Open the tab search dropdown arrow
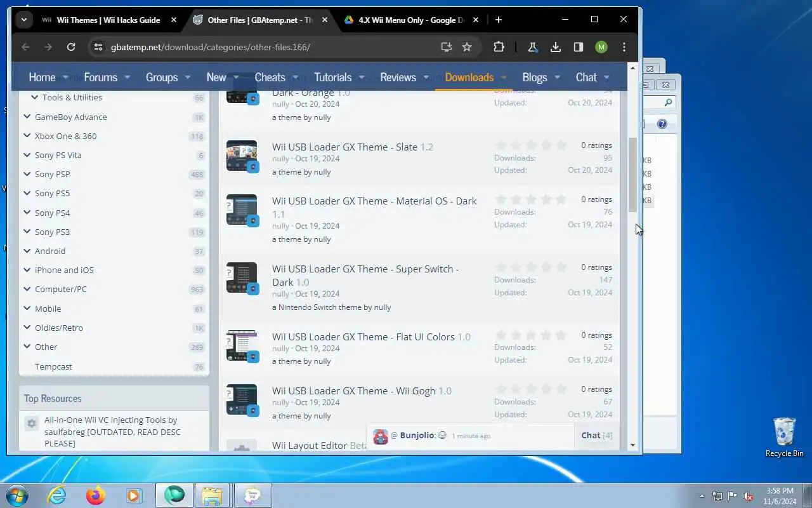Image resolution: width=812 pixels, height=508 pixels. click(23, 20)
